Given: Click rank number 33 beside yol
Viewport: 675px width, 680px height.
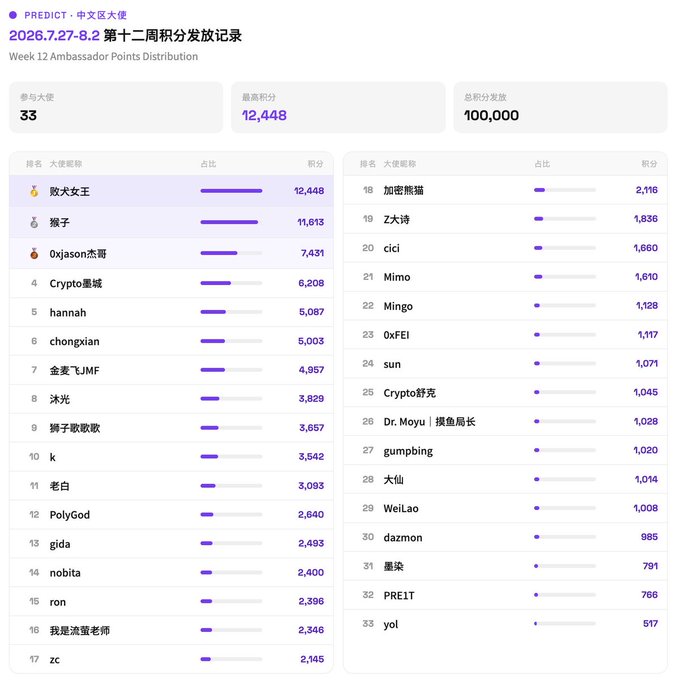Looking at the screenshot, I should click(368, 624).
